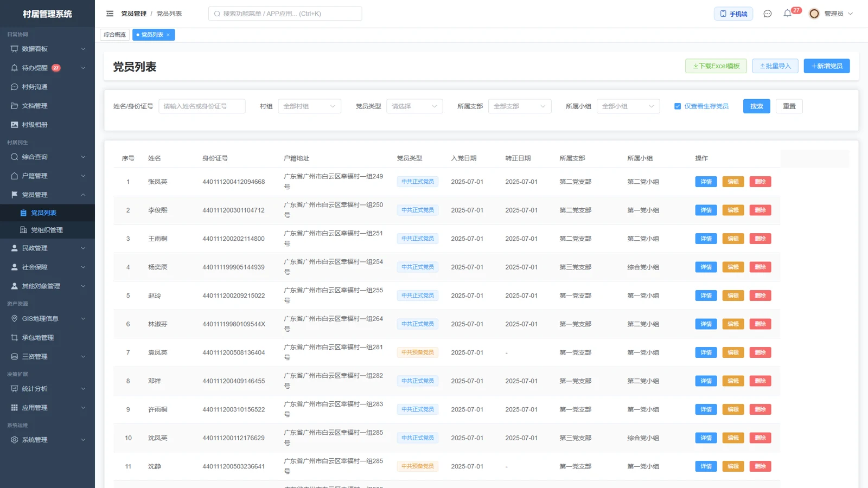Viewport: 868px width, 488px height.
Task: Open the message chat bubble icon
Action: (767, 14)
